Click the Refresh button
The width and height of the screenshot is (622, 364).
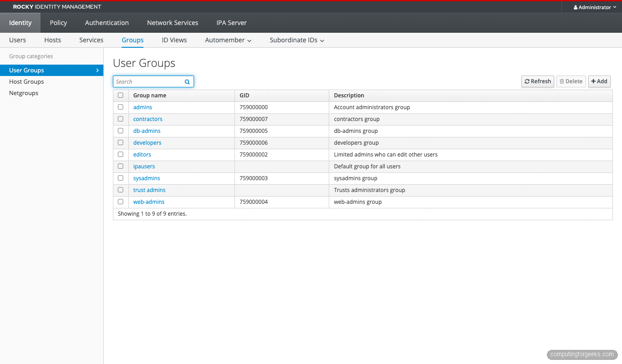click(538, 81)
